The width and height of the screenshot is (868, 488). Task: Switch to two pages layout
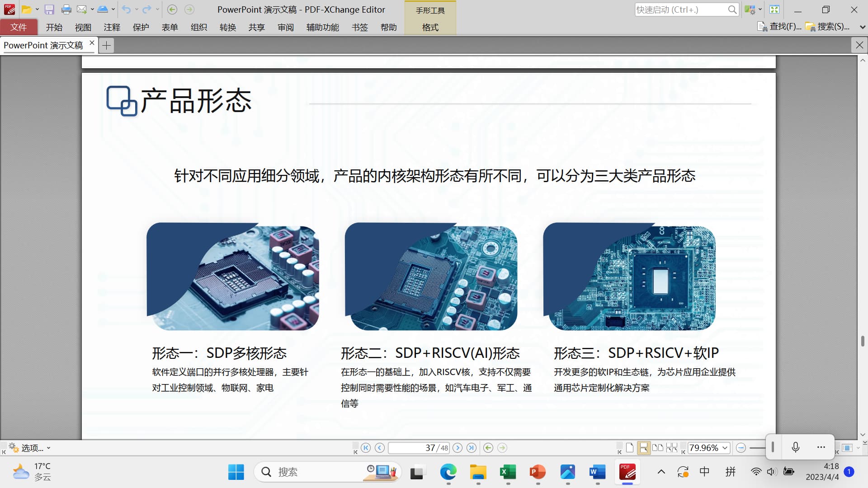click(x=657, y=448)
